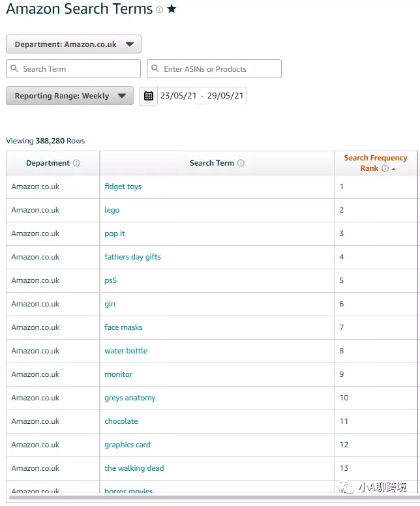
Task: Open the pop it search term link
Action: [x=115, y=233]
